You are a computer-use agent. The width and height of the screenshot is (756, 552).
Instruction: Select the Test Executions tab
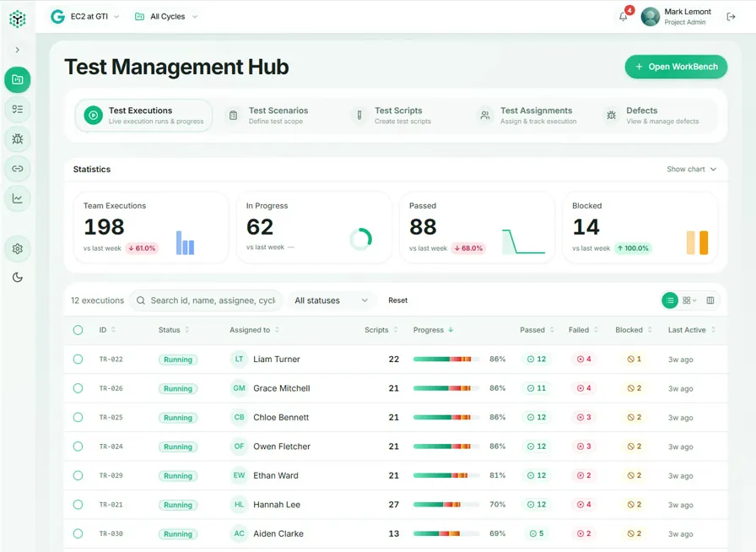[143, 116]
